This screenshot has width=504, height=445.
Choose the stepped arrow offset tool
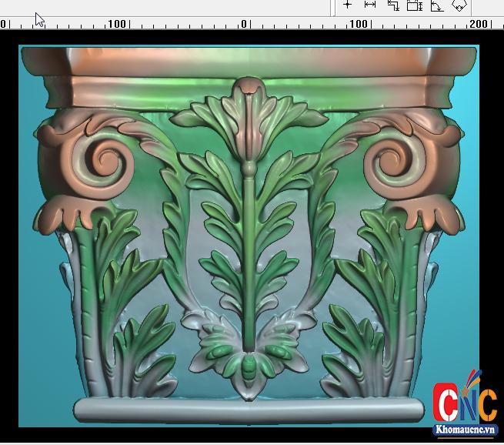click(x=392, y=5)
